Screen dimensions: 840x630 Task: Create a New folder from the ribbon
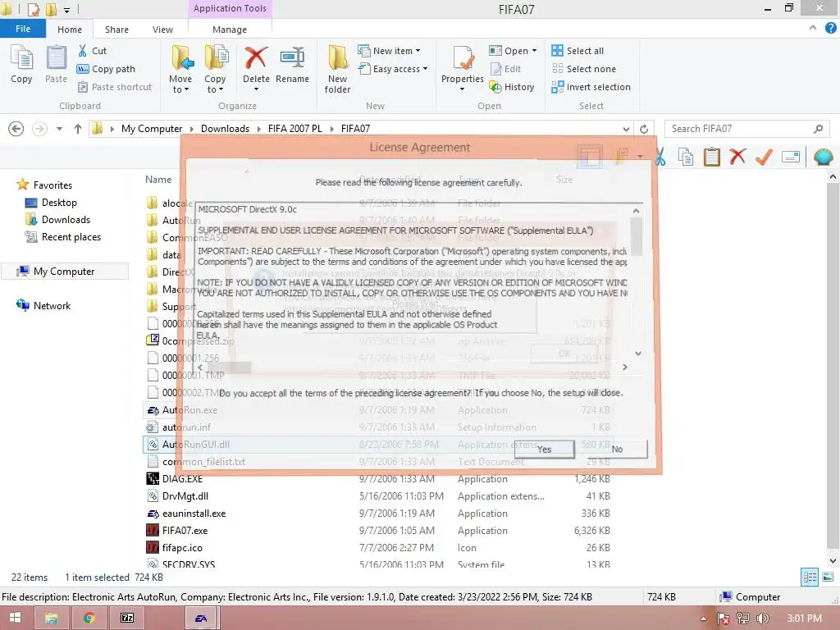[x=337, y=70]
